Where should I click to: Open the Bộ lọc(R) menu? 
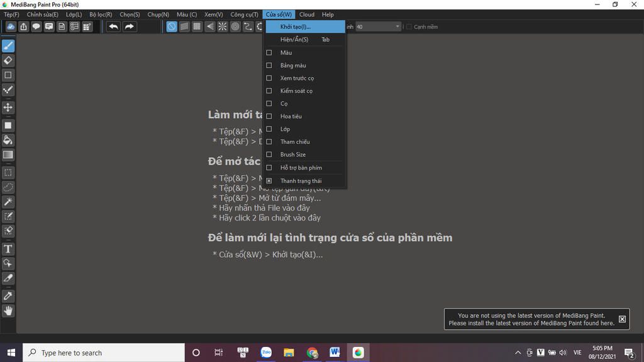pyautogui.click(x=101, y=14)
